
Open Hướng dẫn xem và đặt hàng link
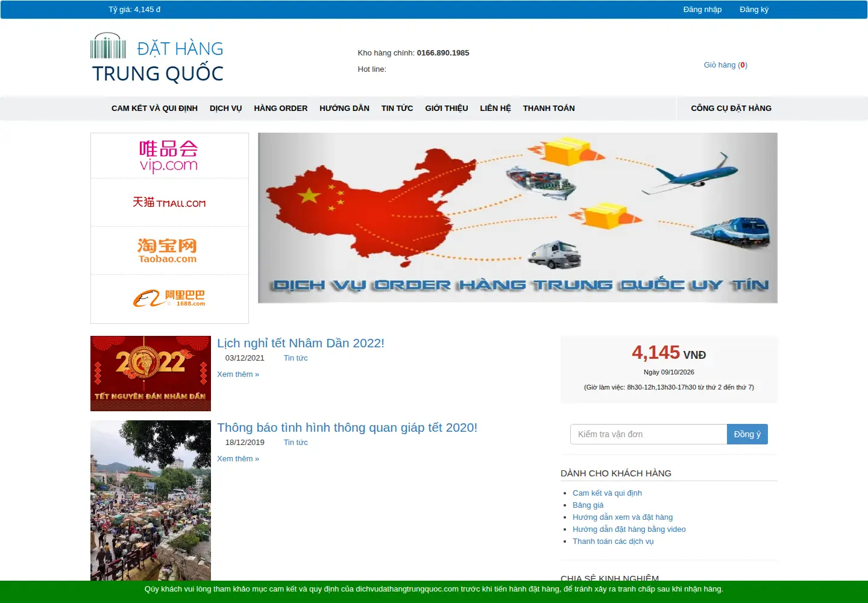click(623, 517)
